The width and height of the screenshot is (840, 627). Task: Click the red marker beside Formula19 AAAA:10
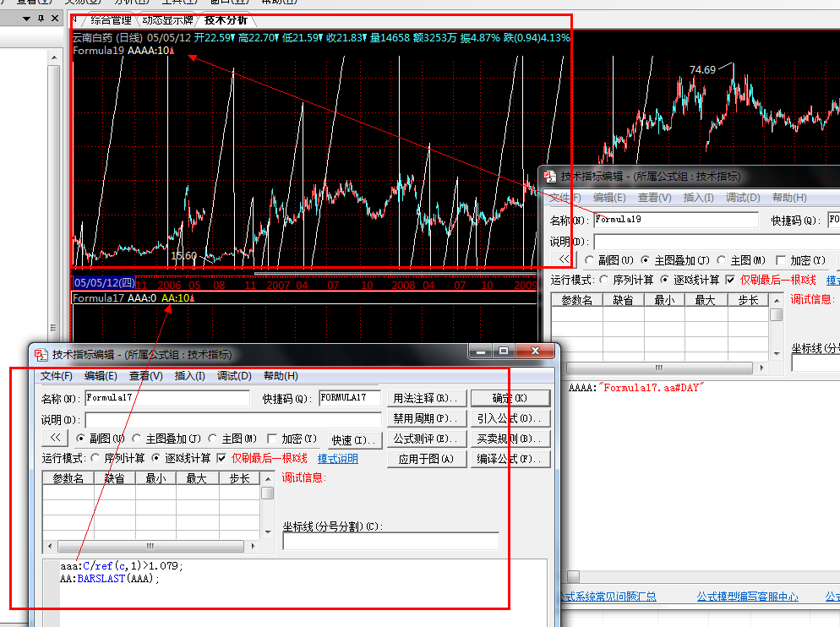pos(172,51)
